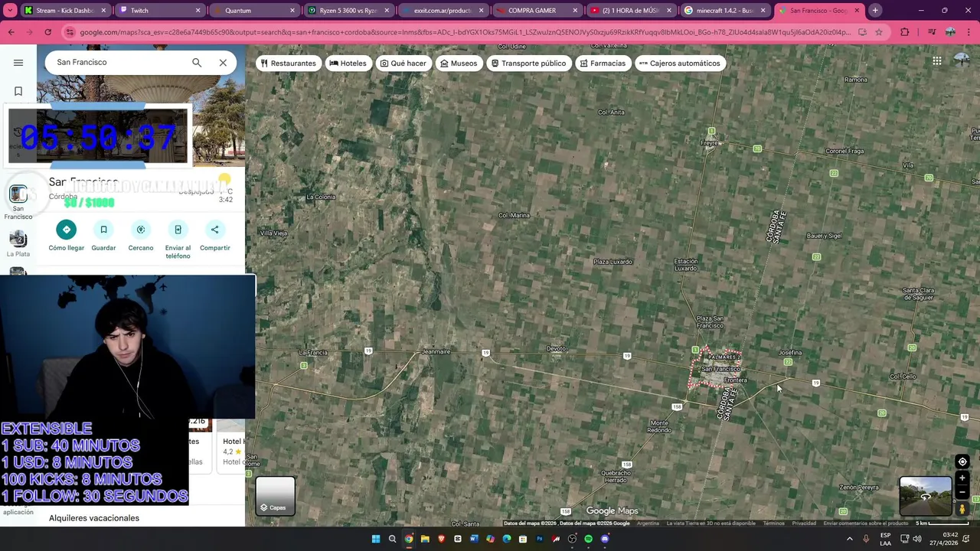The width and height of the screenshot is (980, 551).
Task: Open the Saved bookmark icon in sidebar
Action: pyautogui.click(x=18, y=91)
